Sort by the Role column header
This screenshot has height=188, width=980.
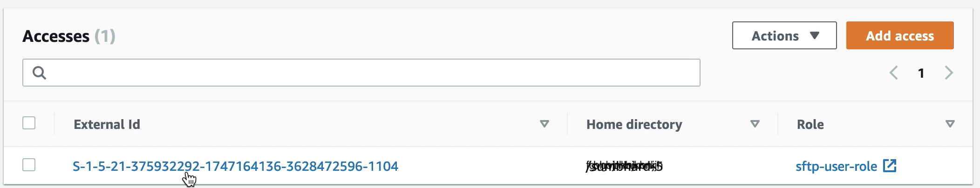pos(810,124)
